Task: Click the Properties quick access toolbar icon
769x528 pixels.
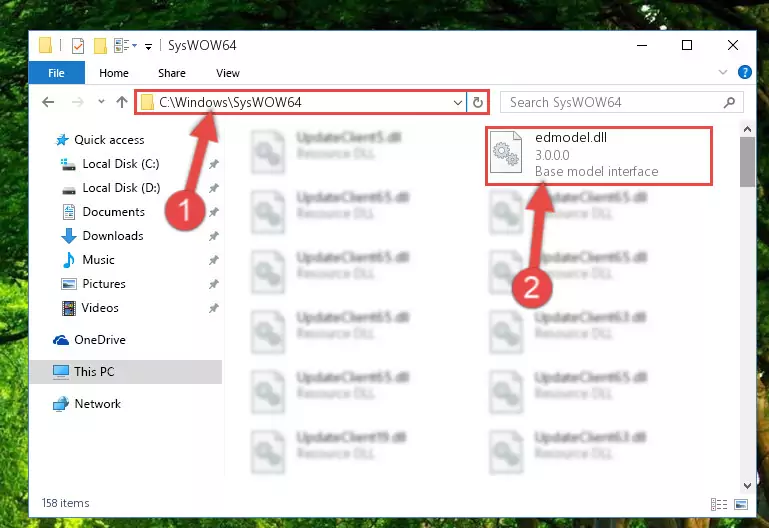Action: tap(77, 46)
